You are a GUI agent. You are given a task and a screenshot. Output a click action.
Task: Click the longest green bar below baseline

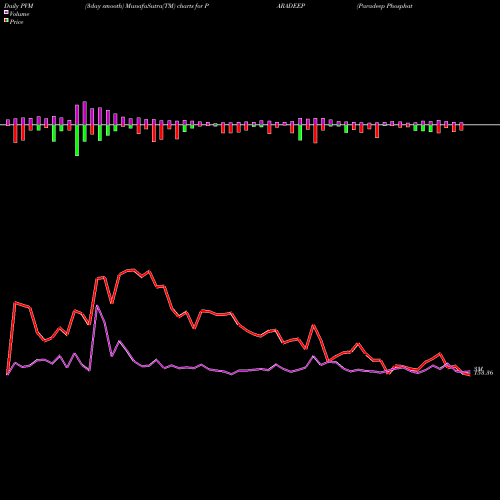[x=77, y=140]
